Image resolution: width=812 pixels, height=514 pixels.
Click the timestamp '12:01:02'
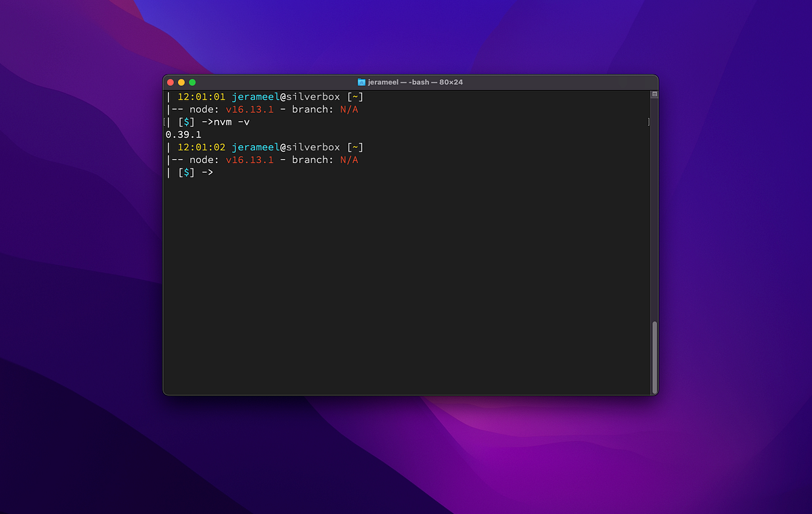[202, 147]
